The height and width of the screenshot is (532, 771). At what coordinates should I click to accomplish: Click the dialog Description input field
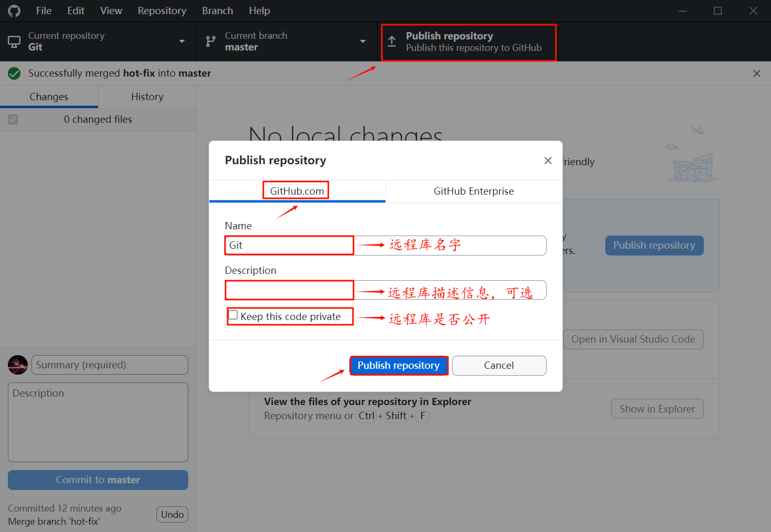[x=385, y=290]
